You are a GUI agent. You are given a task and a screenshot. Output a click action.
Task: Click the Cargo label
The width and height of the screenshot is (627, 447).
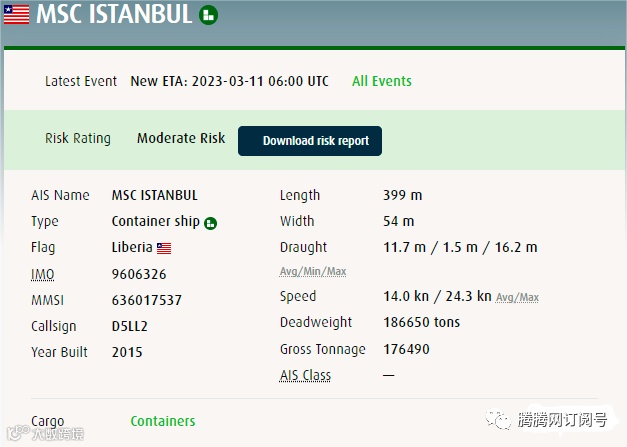point(48,421)
